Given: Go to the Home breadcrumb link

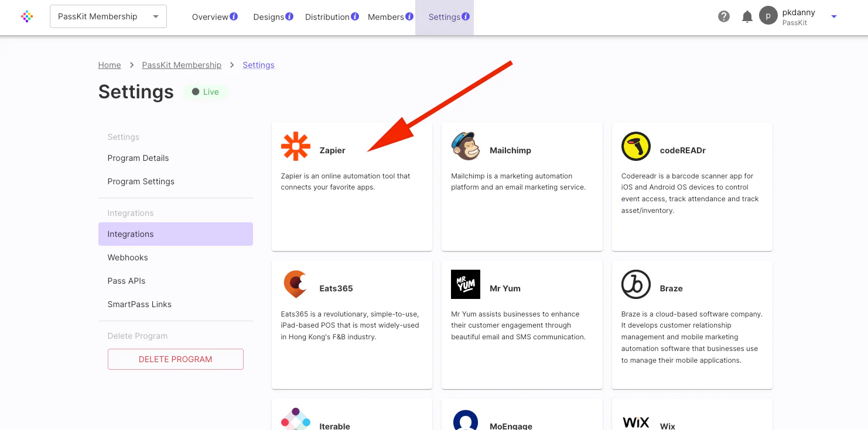Looking at the screenshot, I should click(x=110, y=65).
